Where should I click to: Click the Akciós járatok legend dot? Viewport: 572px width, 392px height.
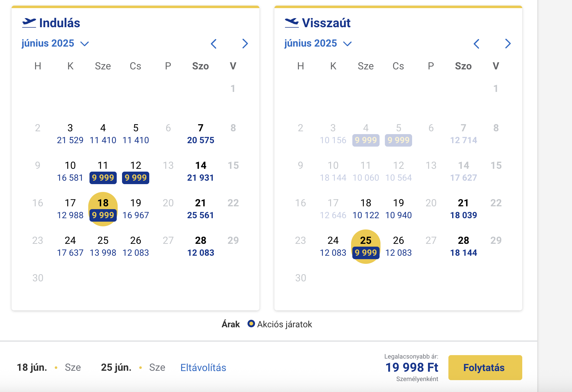coord(251,324)
